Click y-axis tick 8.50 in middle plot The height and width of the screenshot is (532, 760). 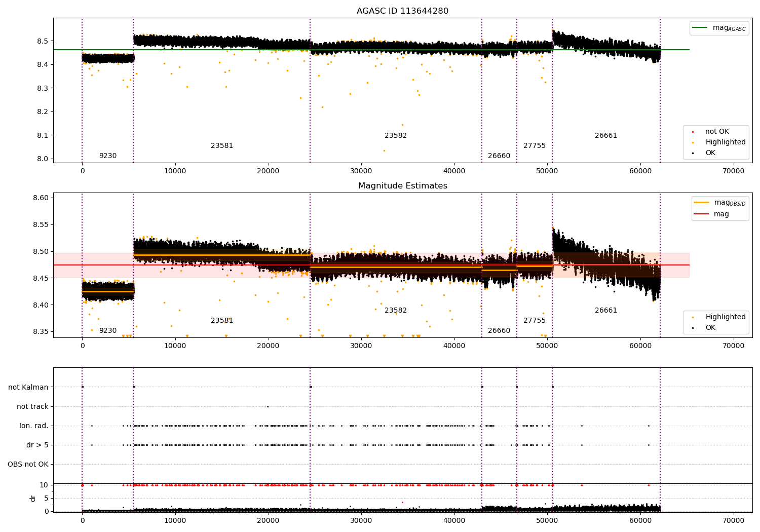click(41, 252)
